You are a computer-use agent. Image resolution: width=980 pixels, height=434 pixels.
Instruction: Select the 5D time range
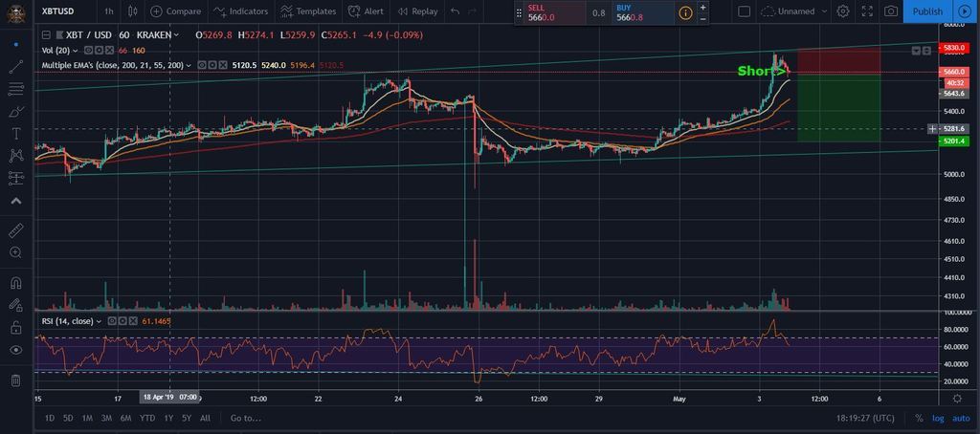pos(67,418)
